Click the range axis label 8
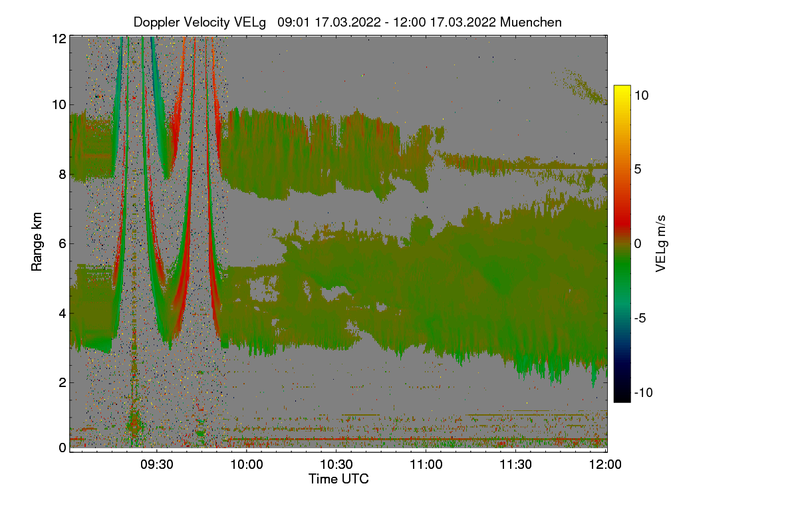Screen dimensions: 798x532 pos(62,174)
